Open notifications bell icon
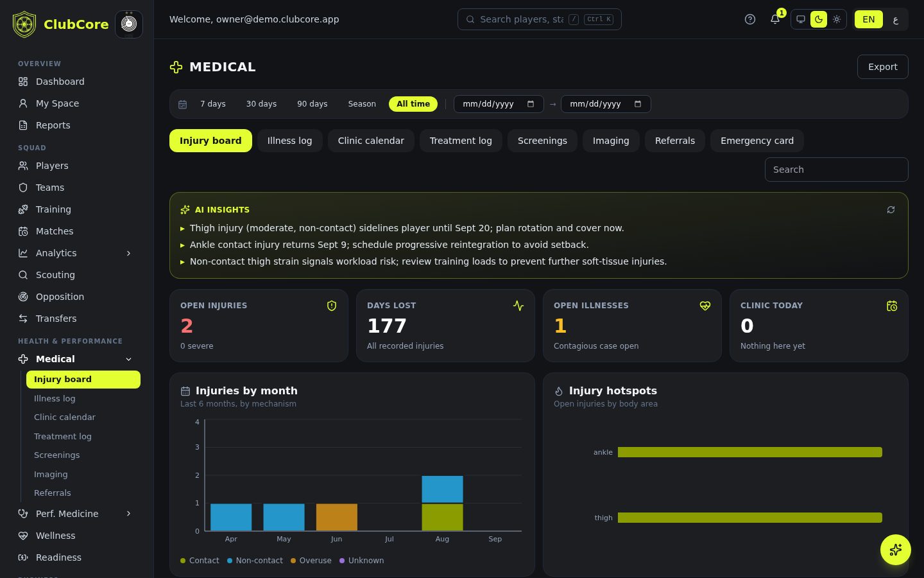This screenshot has width=924, height=578. [x=775, y=19]
